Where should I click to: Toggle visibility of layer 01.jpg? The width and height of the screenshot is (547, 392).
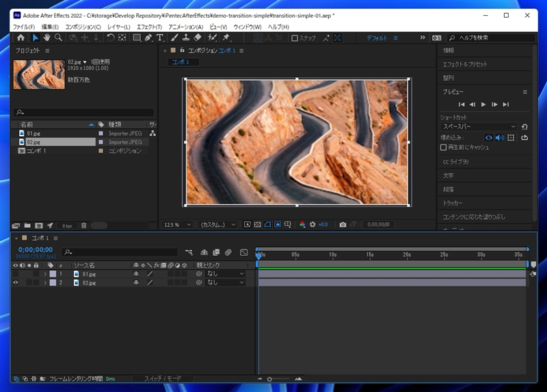pyautogui.click(x=16, y=274)
